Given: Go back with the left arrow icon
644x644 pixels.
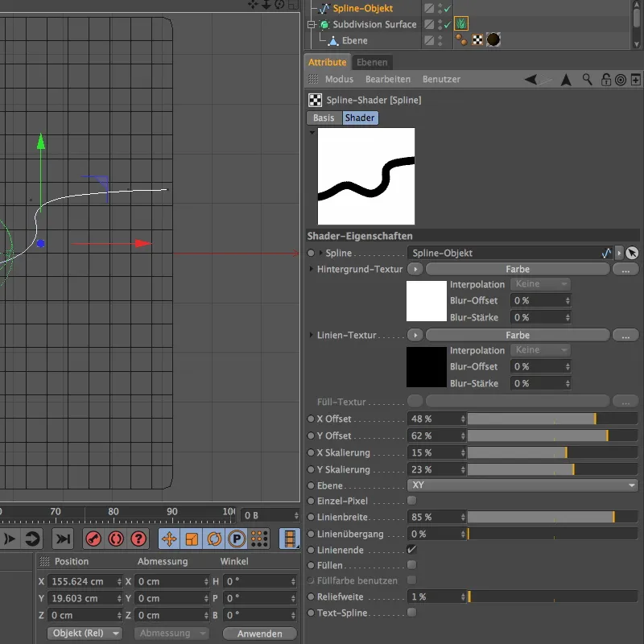Looking at the screenshot, I should (x=531, y=80).
